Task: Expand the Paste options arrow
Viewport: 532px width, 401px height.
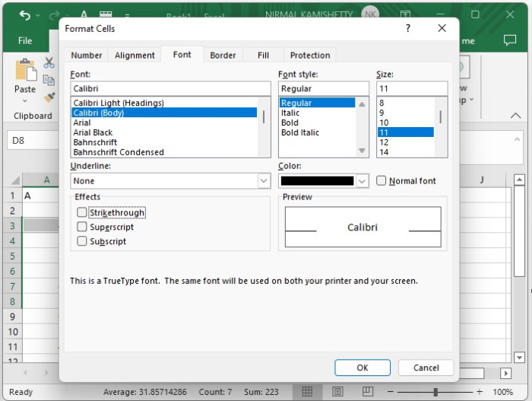Action: [25, 101]
